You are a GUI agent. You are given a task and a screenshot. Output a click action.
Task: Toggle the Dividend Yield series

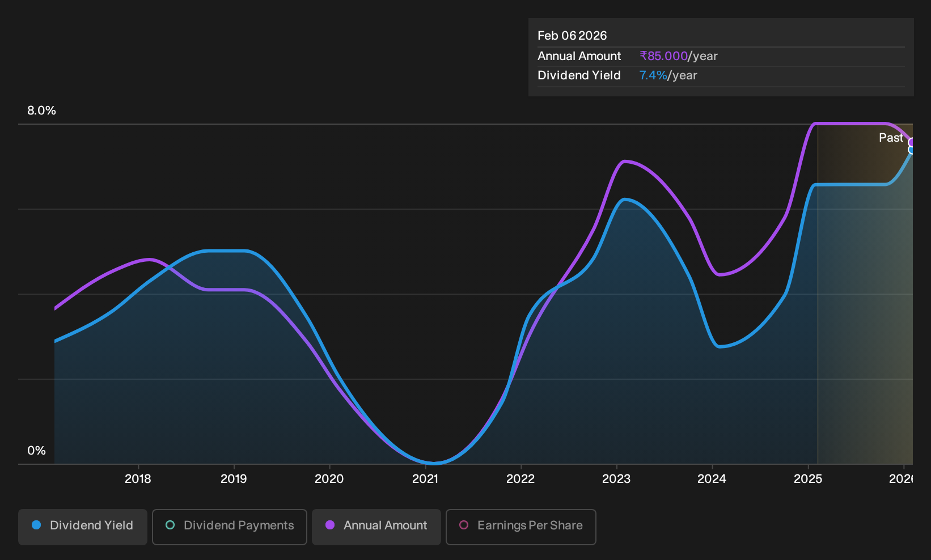pyautogui.click(x=83, y=527)
